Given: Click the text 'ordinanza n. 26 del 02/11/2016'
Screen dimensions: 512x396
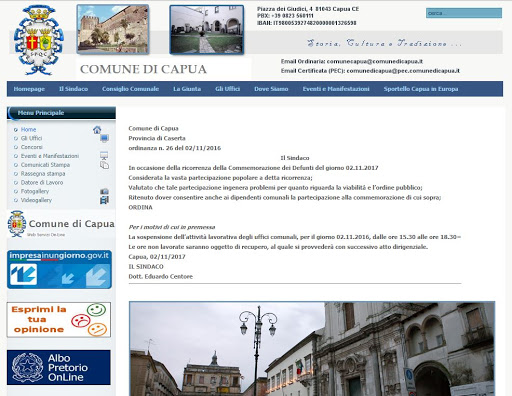Looking at the screenshot, I should (175, 148).
